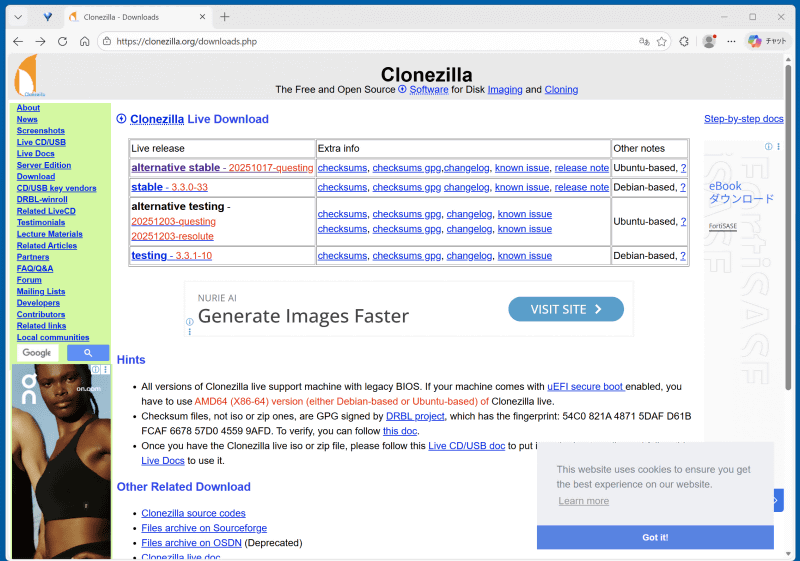Open the tab list dropdown chevron
The image size is (800, 561).
[x=18, y=17]
